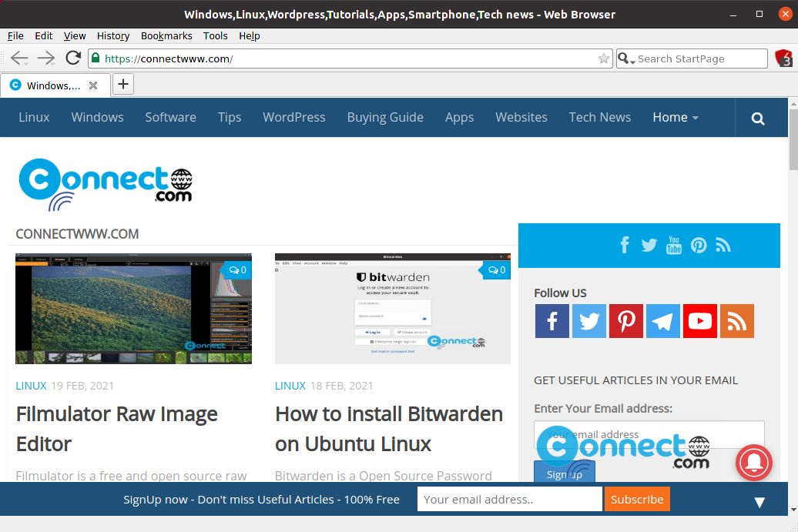Click comment count on Filmulator thumbnail
The height and width of the screenshot is (532, 798).
click(238, 270)
